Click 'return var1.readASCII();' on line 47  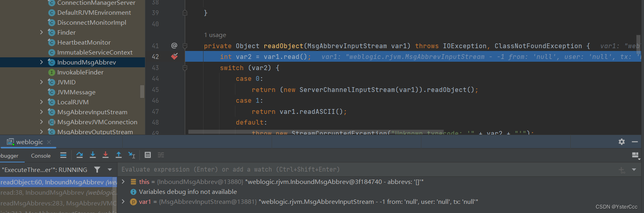point(299,112)
